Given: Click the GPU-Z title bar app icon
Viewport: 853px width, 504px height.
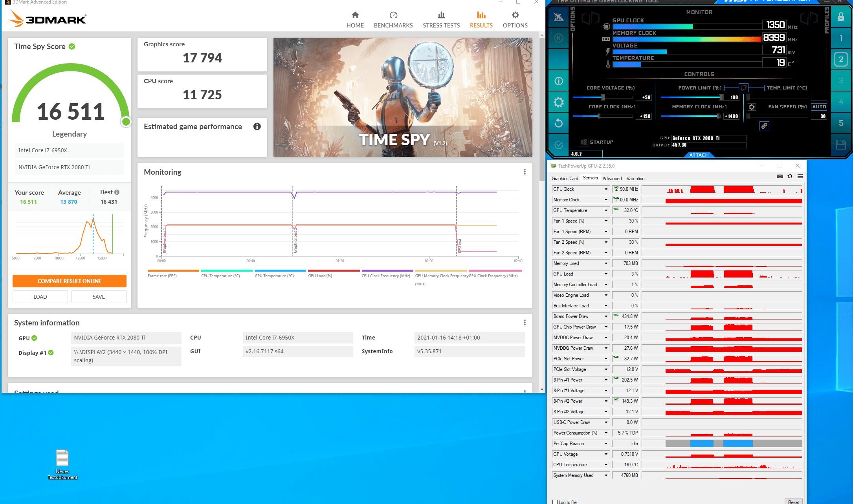Looking at the screenshot, I should click(554, 166).
